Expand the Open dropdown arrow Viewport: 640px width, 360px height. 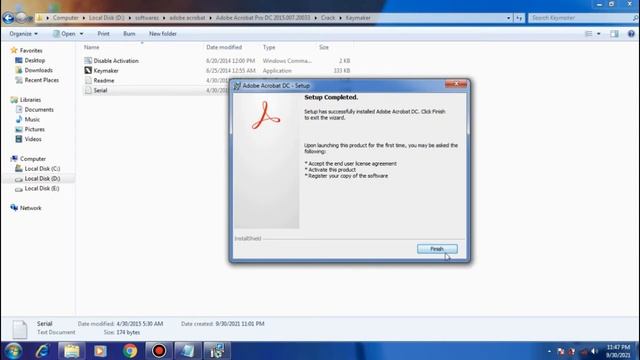pyautogui.click(x=81, y=34)
